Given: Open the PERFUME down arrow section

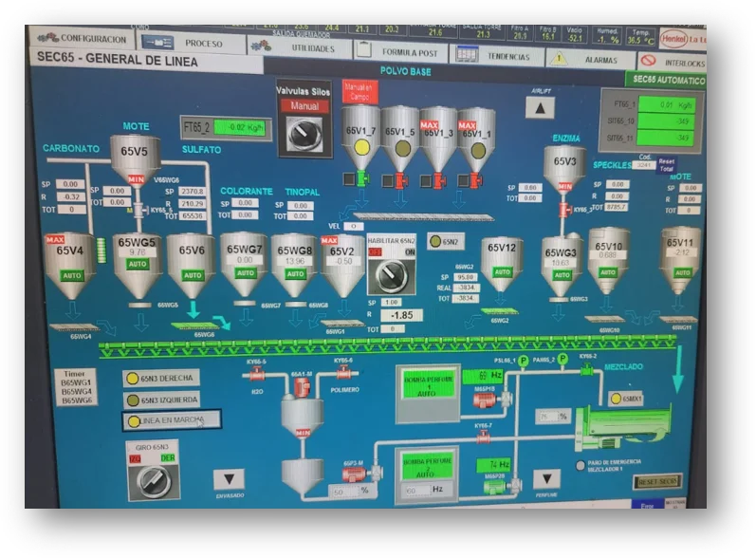Looking at the screenshot, I should click(545, 479).
